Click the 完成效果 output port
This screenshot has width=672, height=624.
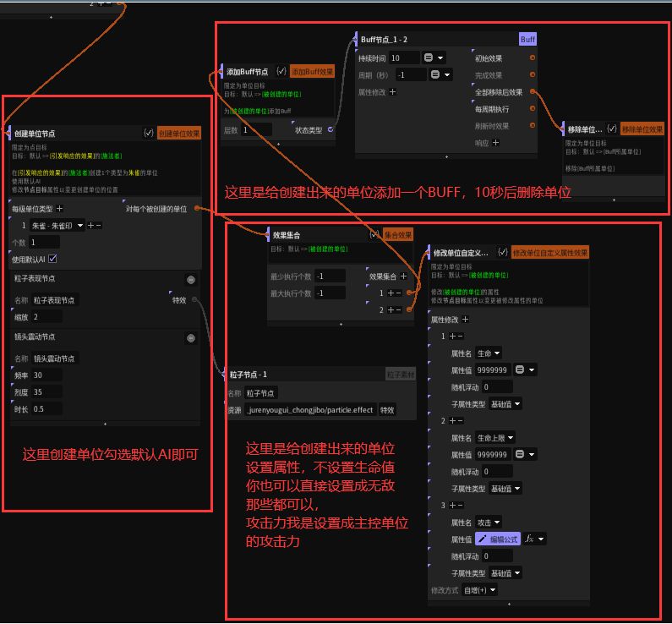533,74
